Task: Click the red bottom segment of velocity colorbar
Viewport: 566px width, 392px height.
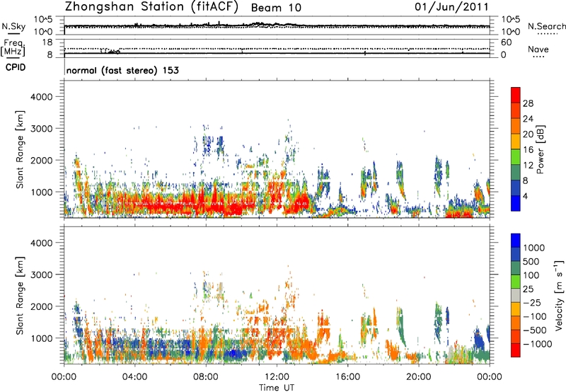Action: (516, 350)
